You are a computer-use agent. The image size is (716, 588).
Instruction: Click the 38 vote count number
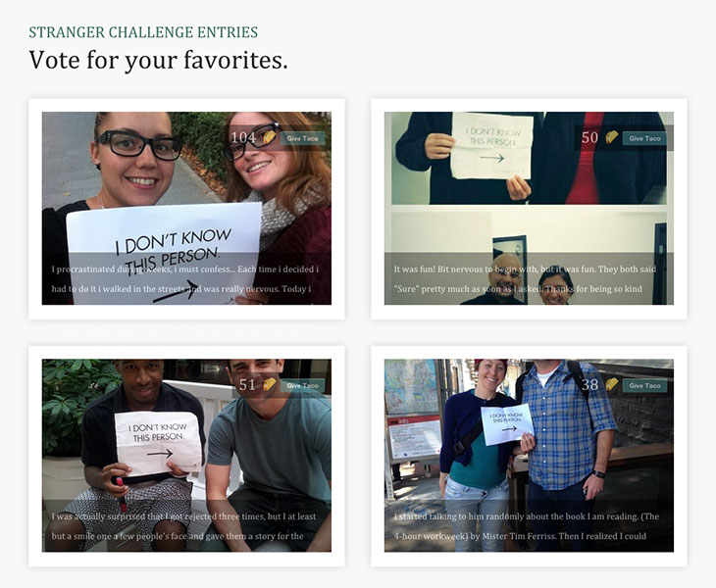click(x=589, y=384)
